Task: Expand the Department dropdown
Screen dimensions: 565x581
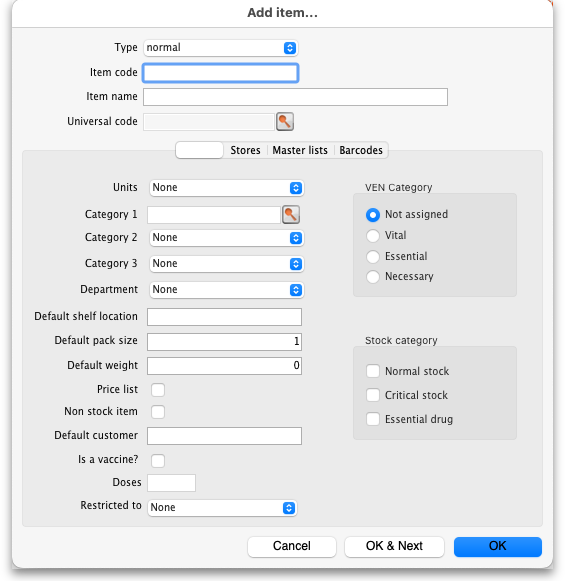Action: point(226,290)
